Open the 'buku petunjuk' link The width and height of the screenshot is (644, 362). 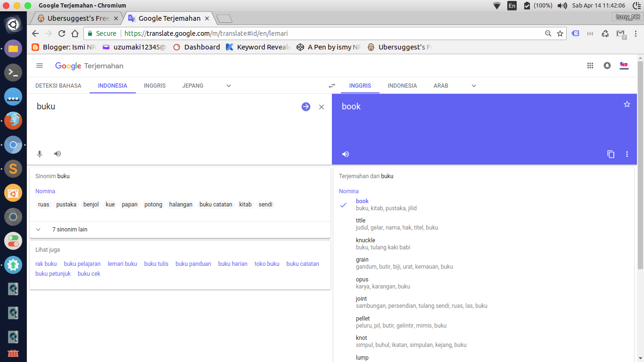point(53,274)
